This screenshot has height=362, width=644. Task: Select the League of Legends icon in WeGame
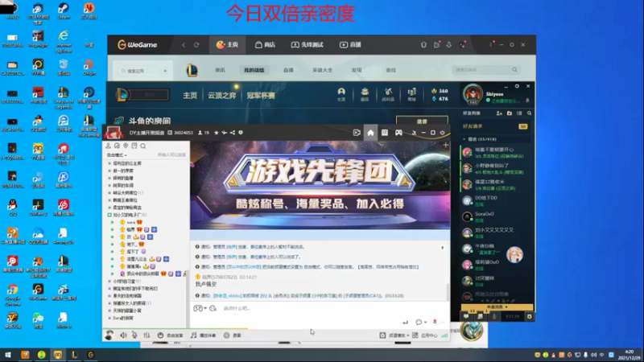[192, 70]
